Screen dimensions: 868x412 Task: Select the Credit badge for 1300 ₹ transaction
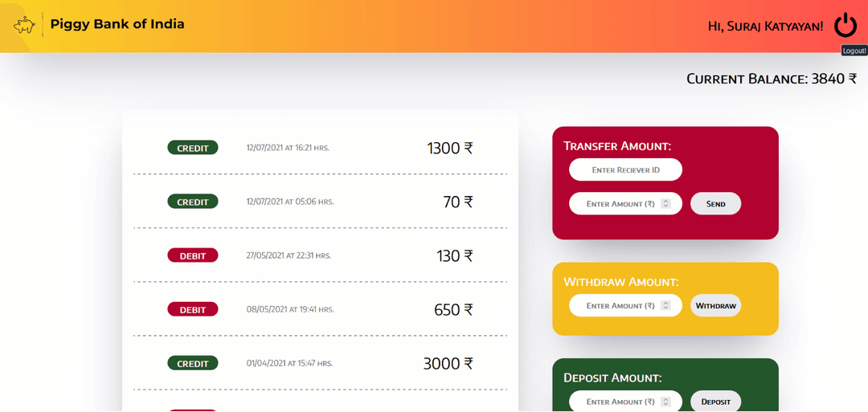click(x=193, y=148)
